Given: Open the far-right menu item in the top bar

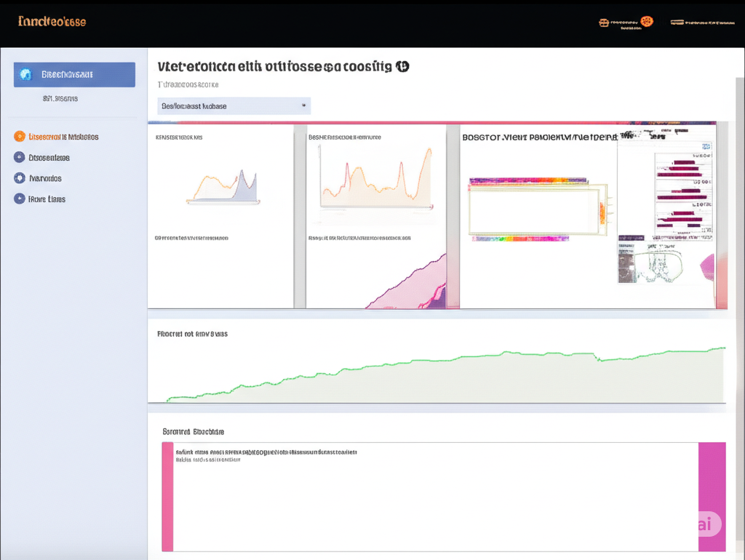Looking at the screenshot, I should coord(702,23).
